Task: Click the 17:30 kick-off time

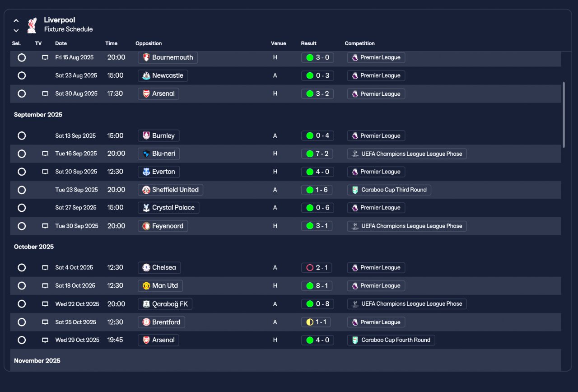Action: click(115, 93)
